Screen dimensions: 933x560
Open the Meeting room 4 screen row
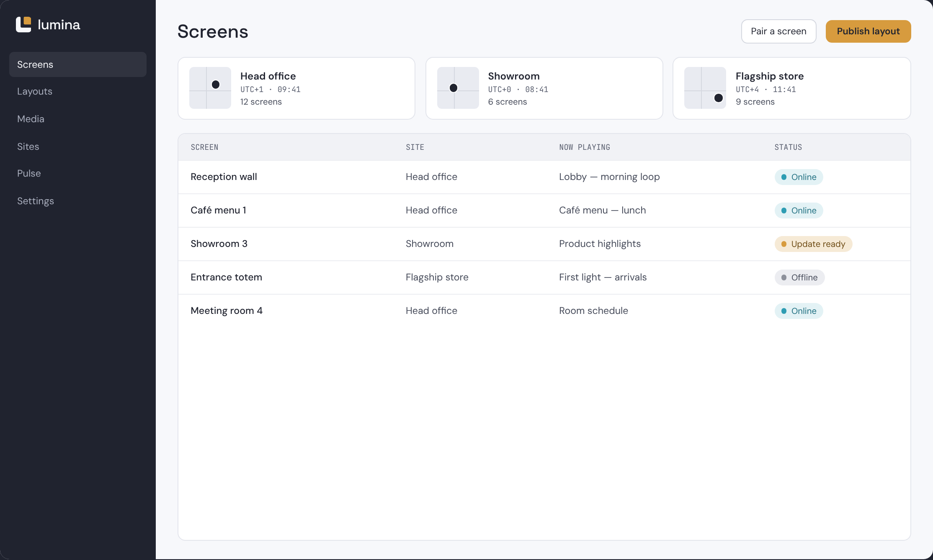click(x=544, y=311)
